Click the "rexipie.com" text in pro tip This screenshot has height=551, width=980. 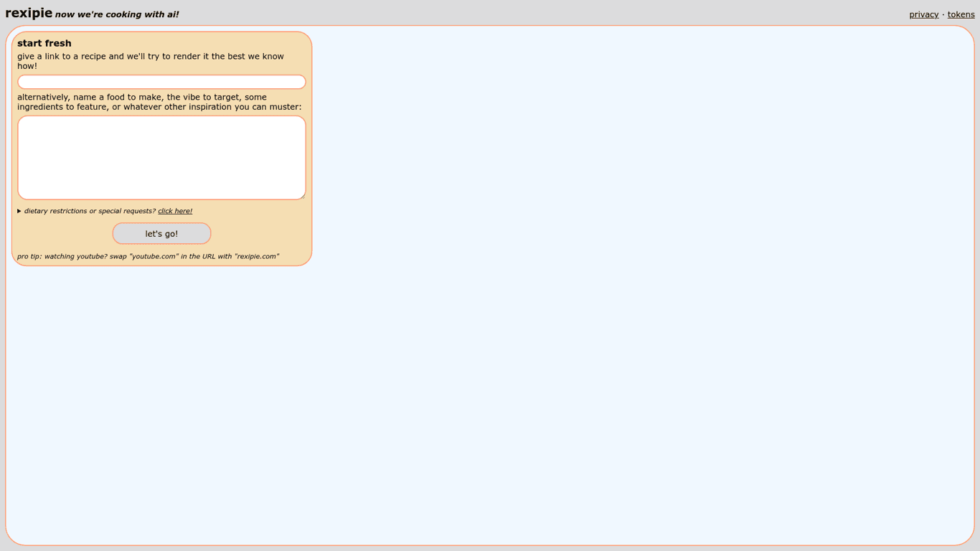pyautogui.click(x=257, y=256)
